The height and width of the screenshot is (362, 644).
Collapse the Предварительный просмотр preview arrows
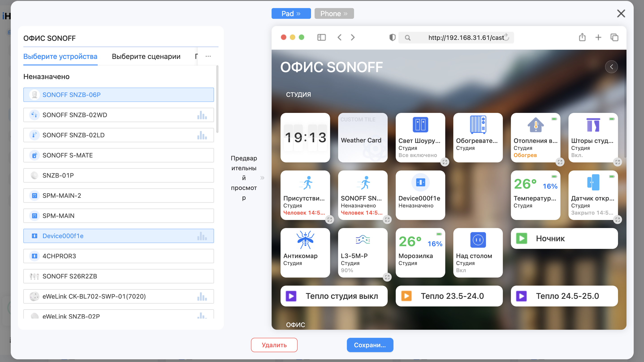click(262, 178)
